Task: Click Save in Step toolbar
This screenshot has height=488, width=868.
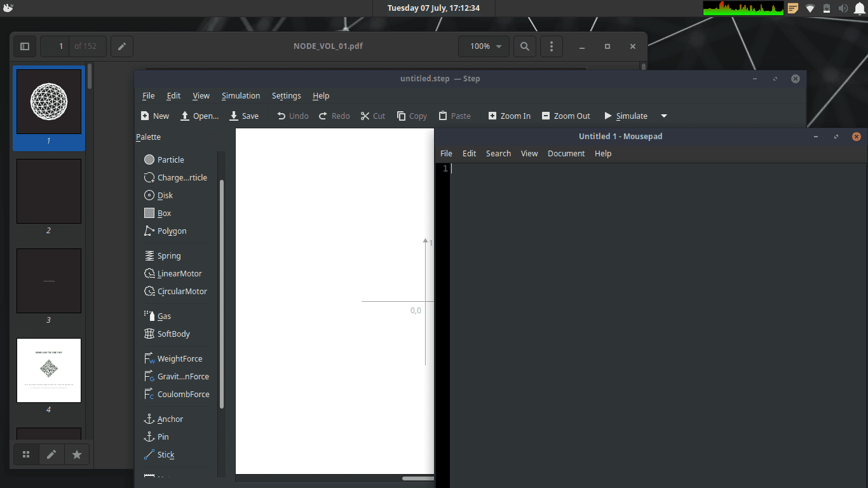Action: [x=244, y=116]
